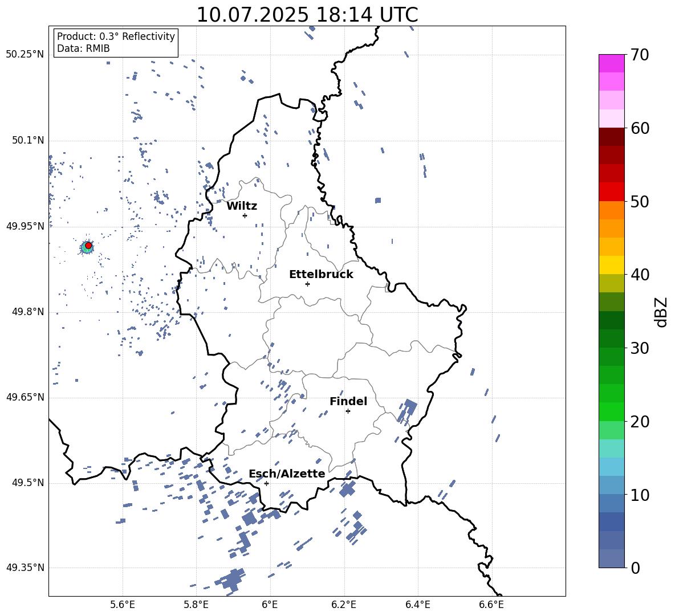Click the colorbar tick label 60
This screenshot has height=616, width=675.
640,128
